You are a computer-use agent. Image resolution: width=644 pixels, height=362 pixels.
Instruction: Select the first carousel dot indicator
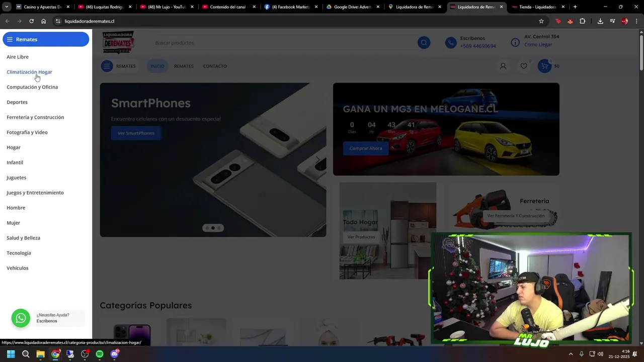(x=207, y=228)
